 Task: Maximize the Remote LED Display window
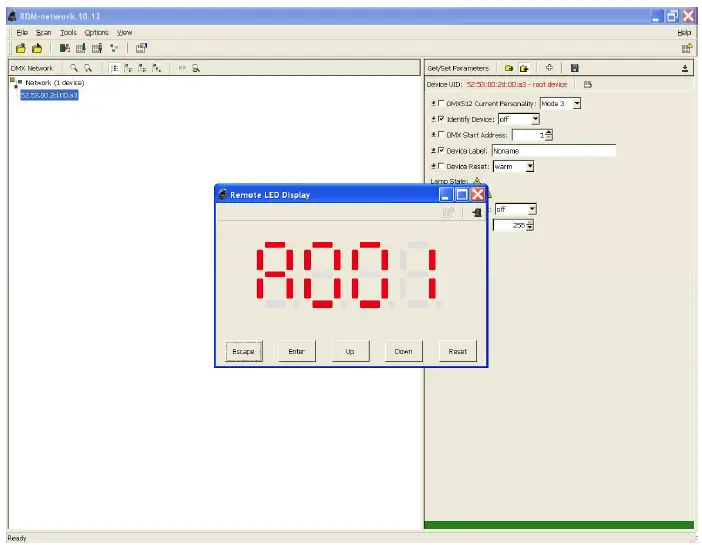coord(462,194)
